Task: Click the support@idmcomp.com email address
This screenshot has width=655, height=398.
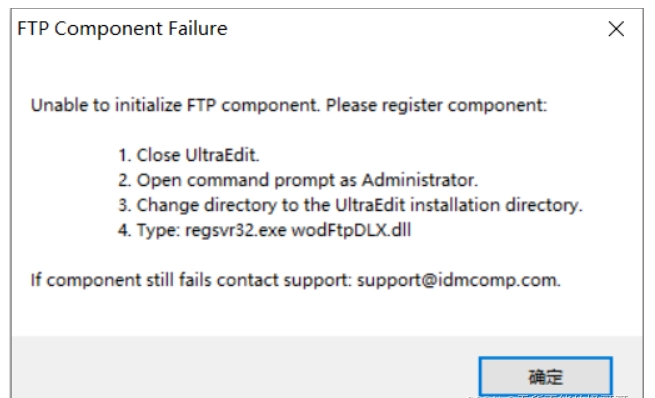Action: coord(458,280)
